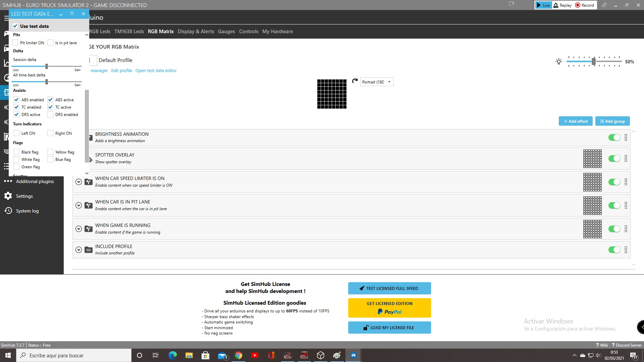Expand When Car Is In Pit Lane group
This screenshot has width=644, height=362.
(x=78, y=205)
